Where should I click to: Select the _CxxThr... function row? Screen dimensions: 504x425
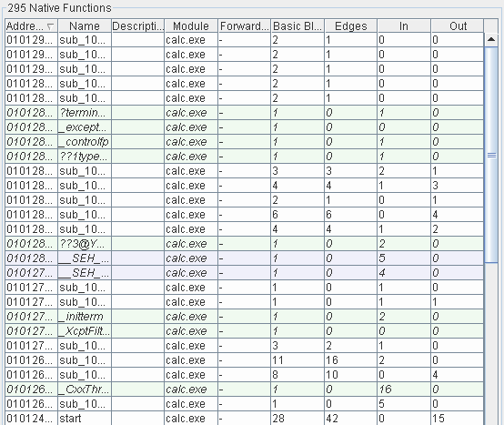[x=245, y=390]
